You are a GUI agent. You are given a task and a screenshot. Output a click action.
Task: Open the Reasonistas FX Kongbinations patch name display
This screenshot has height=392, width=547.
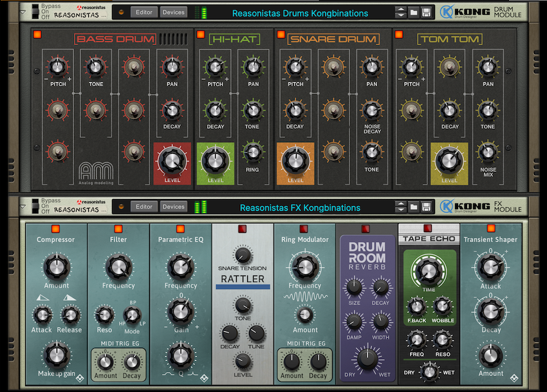coord(300,208)
